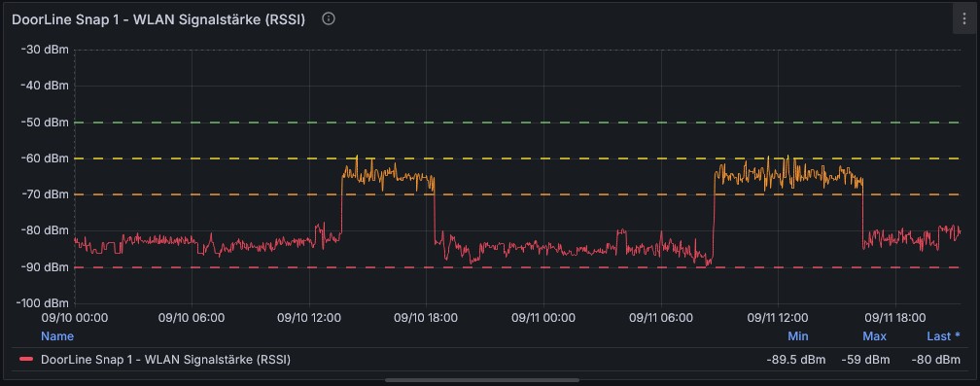Click the -89.5 dBm Min value
The height and width of the screenshot is (386, 980).
795,360
